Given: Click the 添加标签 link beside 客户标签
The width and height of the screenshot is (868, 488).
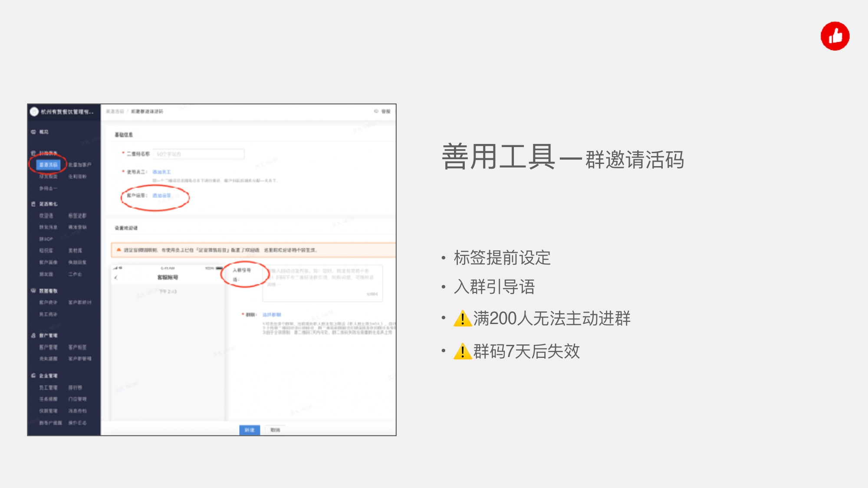Looking at the screenshot, I should coord(161,196).
